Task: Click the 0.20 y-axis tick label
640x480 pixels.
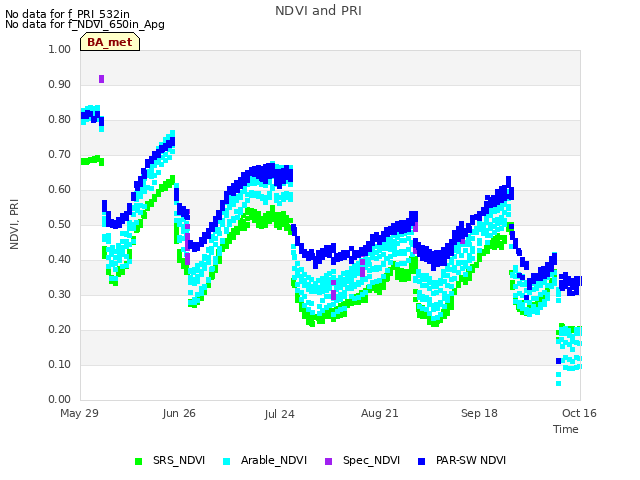Action: click(60, 329)
